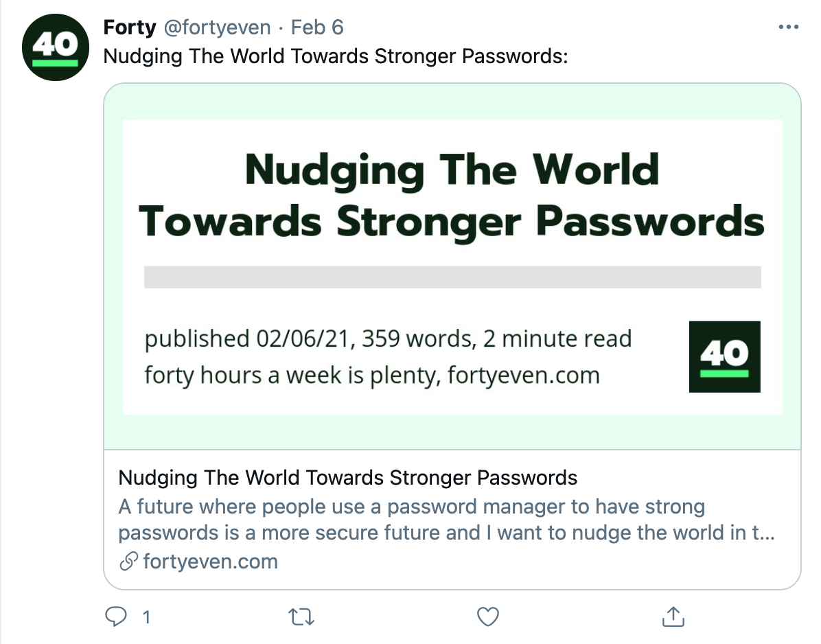Open the link card preview image

click(x=452, y=266)
